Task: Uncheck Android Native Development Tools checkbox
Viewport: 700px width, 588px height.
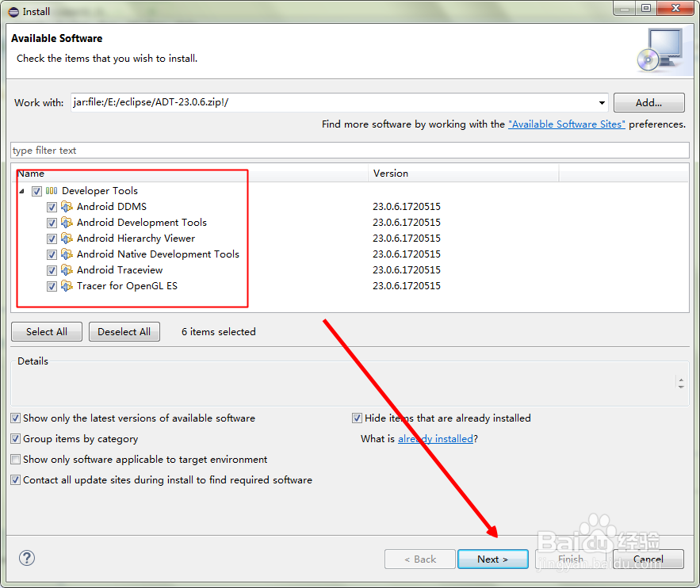Action: coord(52,254)
